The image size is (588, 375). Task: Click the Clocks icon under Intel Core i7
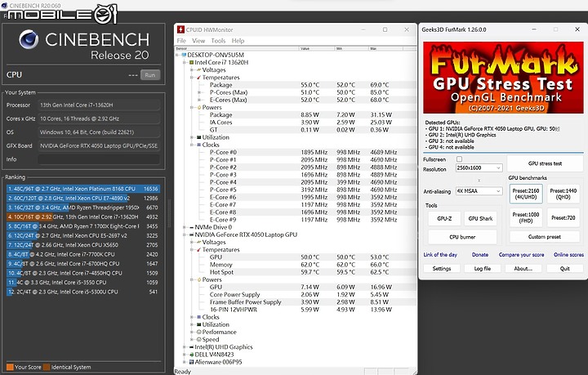click(198, 145)
